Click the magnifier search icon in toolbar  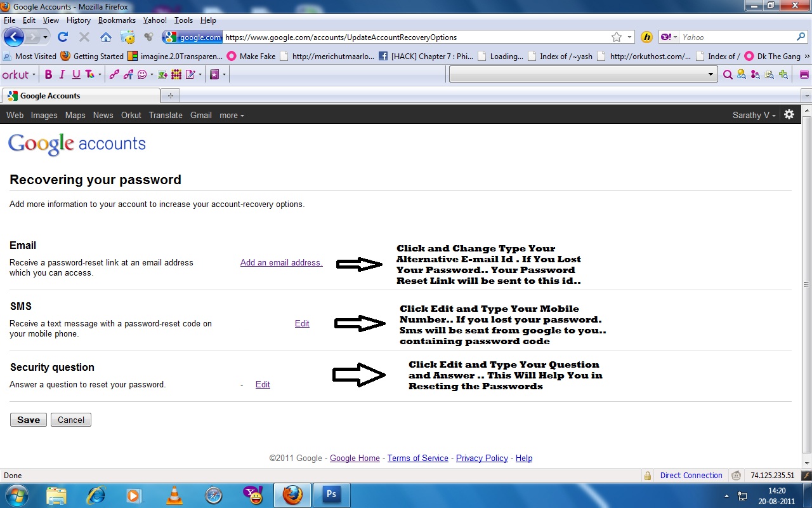[x=728, y=74]
